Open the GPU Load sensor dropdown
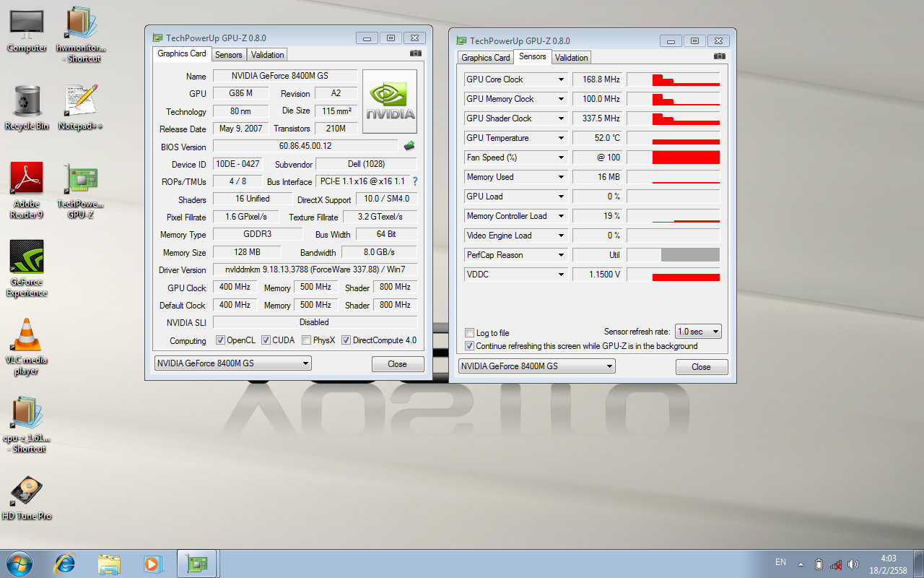 (x=561, y=197)
